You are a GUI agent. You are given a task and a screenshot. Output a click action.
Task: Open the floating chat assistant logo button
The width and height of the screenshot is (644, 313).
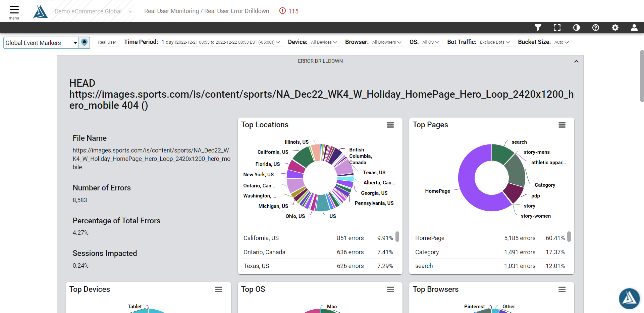point(629,299)
